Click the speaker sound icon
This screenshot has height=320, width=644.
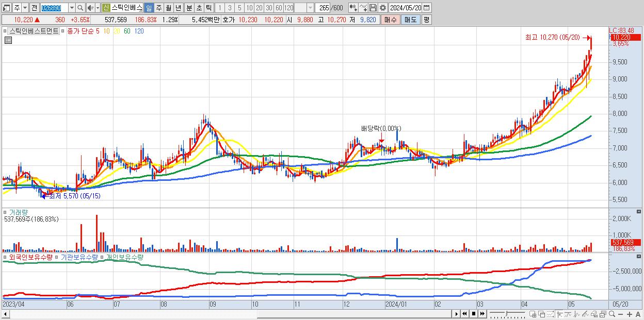[90, 8]
